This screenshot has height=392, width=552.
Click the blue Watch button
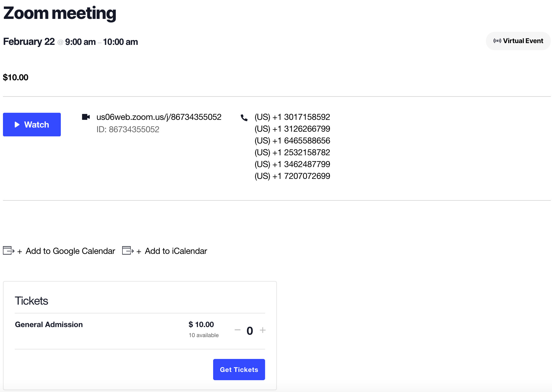32,125
